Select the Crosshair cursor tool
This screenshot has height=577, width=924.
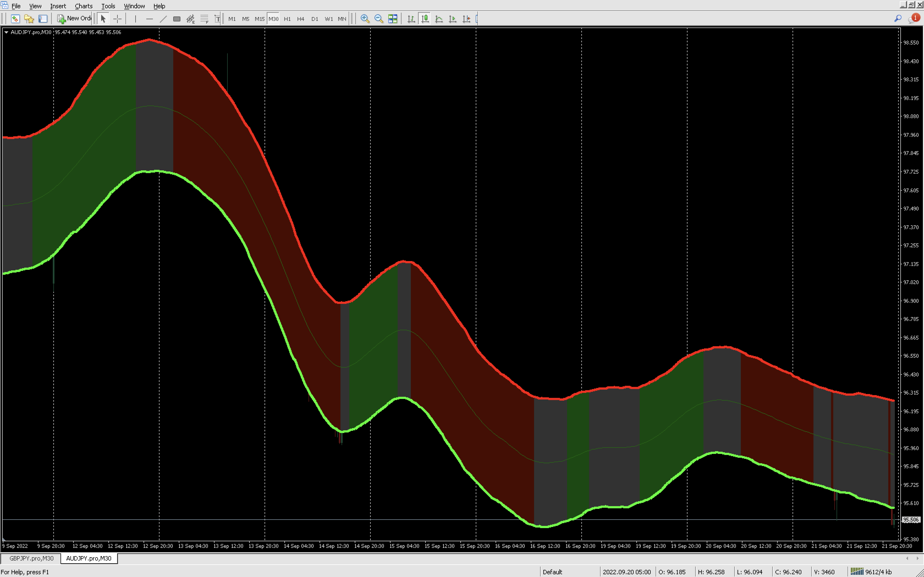point(117,19)
